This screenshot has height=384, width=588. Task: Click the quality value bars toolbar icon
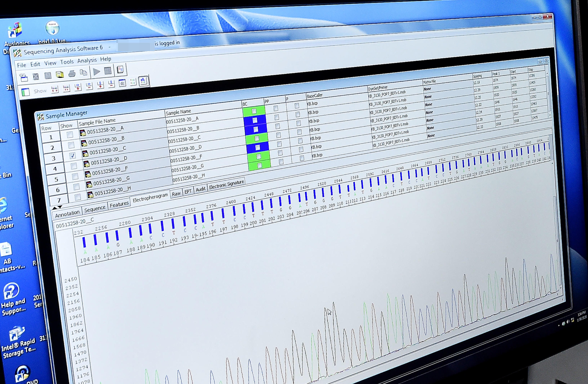pyautogui.click(x=143, y=81)
